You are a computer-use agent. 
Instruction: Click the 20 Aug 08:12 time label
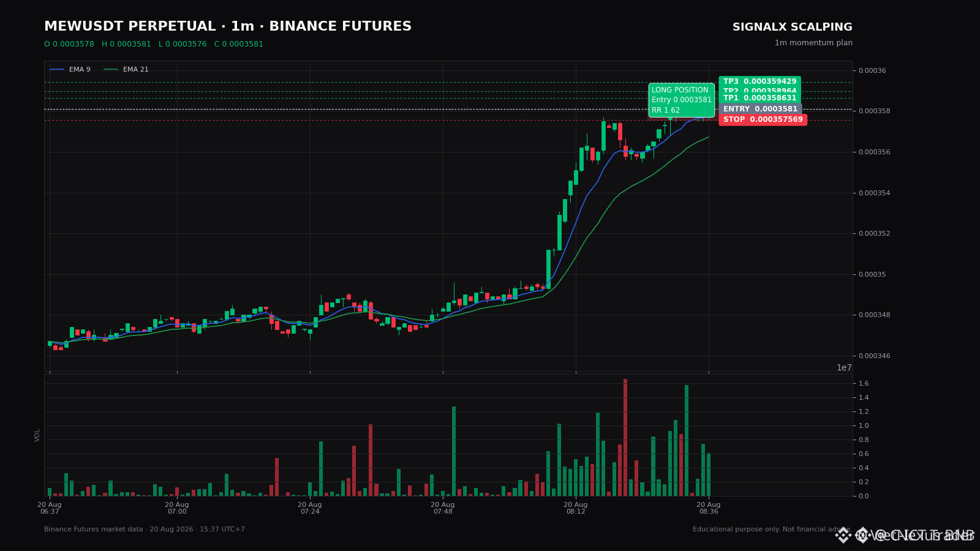(x=576, y=508)
